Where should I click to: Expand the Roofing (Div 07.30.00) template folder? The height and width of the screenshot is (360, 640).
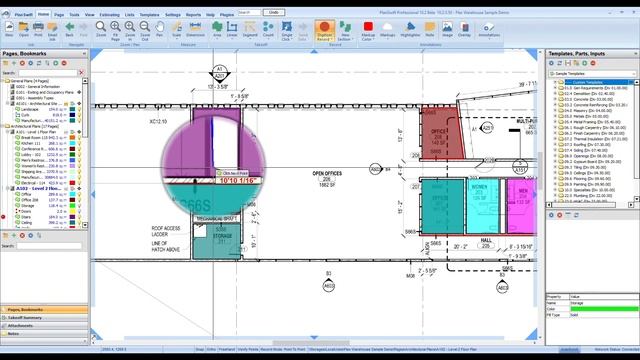555,144
